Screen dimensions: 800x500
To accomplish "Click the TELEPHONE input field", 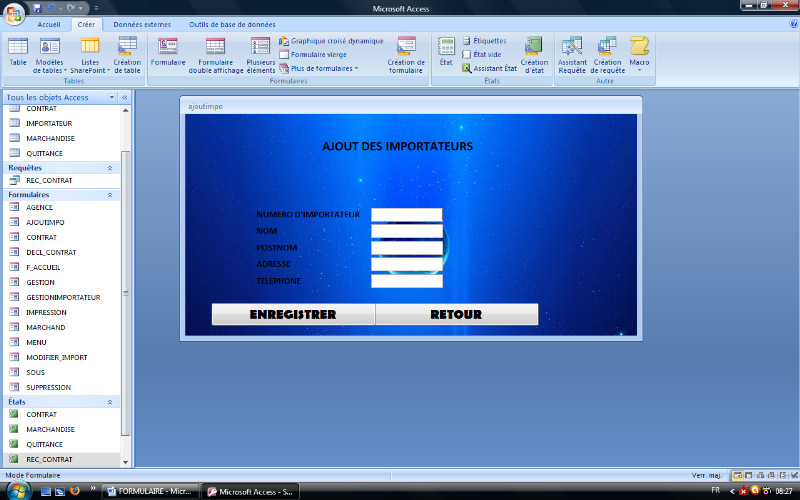I will [x=407, y=281].
